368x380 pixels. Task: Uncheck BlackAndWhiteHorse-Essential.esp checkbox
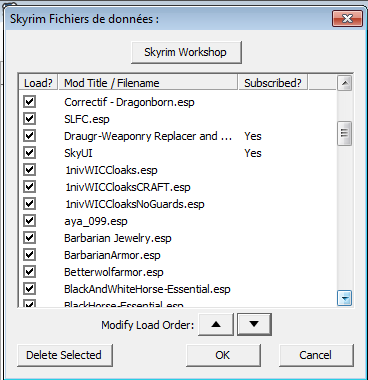tap(30, 288)
